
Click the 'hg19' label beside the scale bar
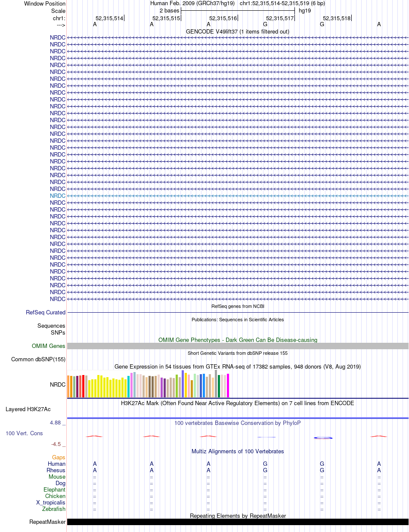pos(305,11)
